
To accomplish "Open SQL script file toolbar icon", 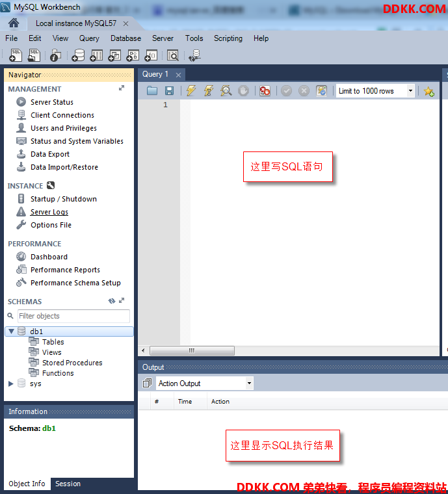I will coord(34,55).
